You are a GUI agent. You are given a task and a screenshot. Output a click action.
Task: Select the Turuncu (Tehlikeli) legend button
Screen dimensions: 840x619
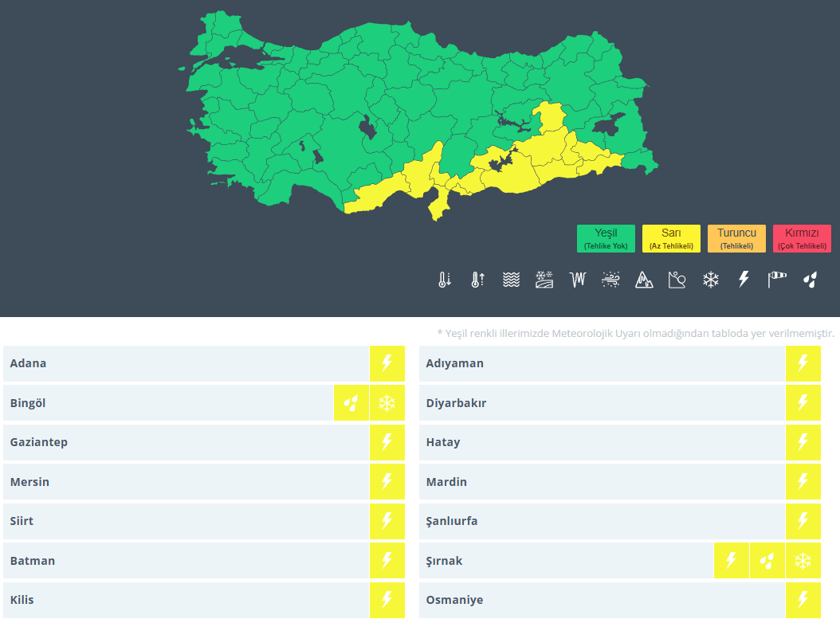[736, 238]
